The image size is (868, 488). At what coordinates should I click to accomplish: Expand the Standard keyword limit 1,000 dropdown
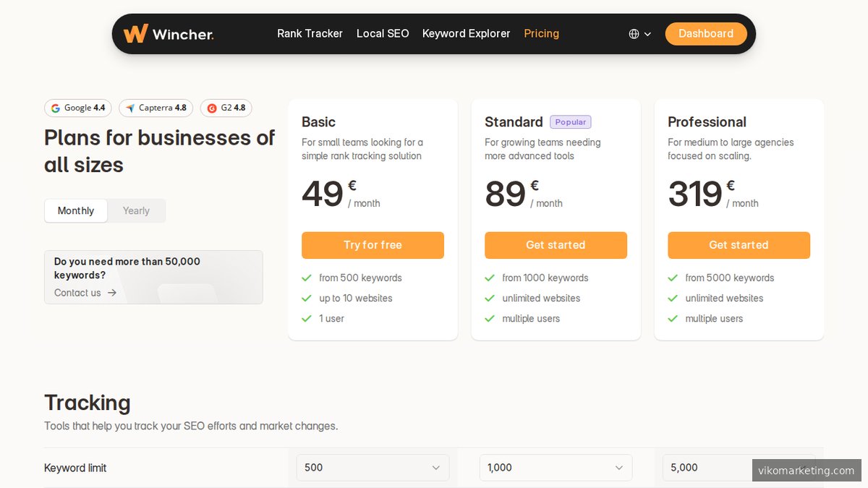pos(556,468)
